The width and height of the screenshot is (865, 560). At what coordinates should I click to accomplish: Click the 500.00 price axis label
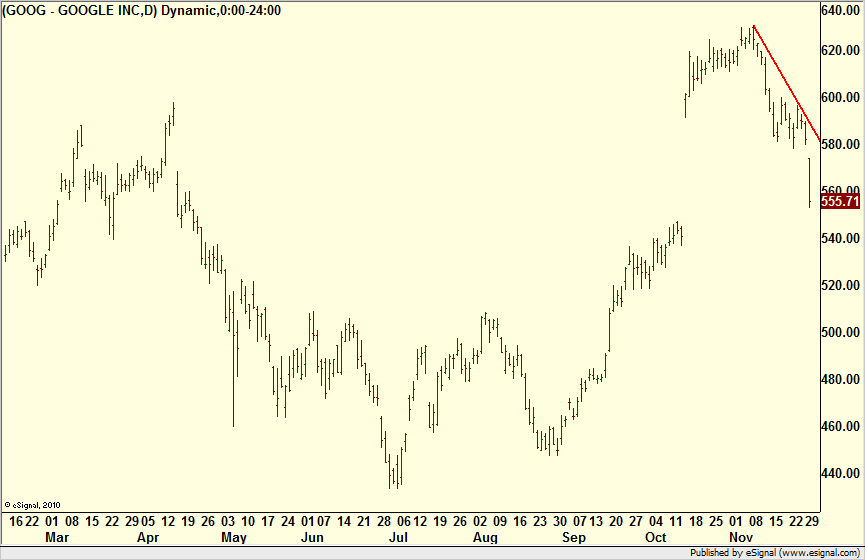(840, 332)
